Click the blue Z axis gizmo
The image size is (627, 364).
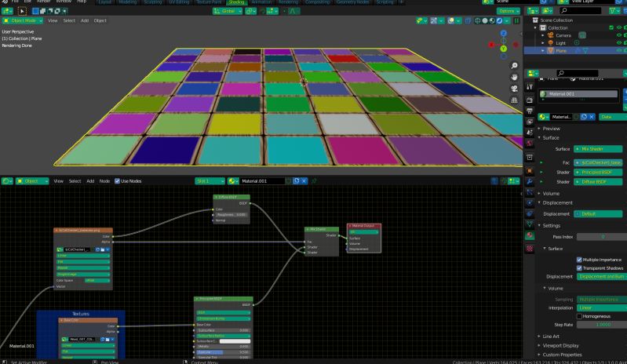pos(504,33)
